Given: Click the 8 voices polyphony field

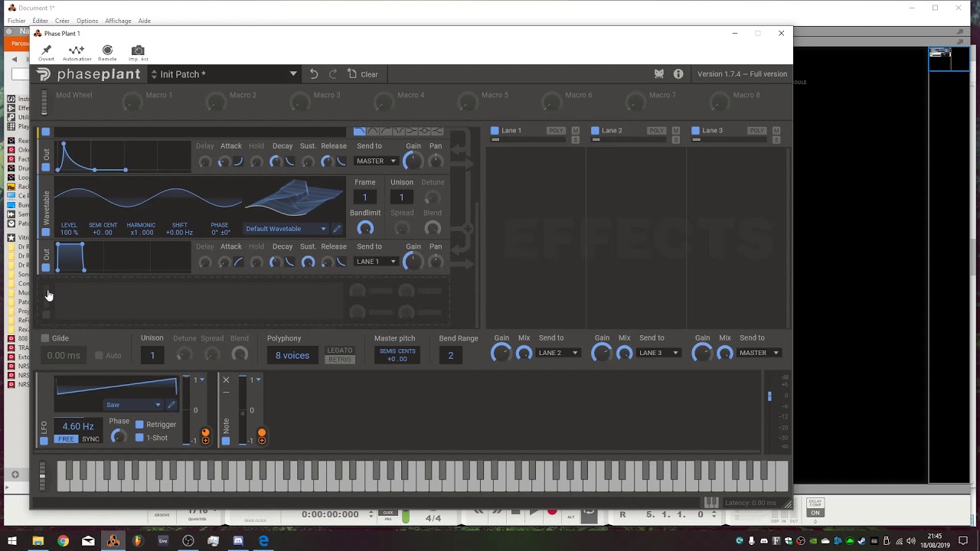Looking at the screenshot, I should (292, 355).
